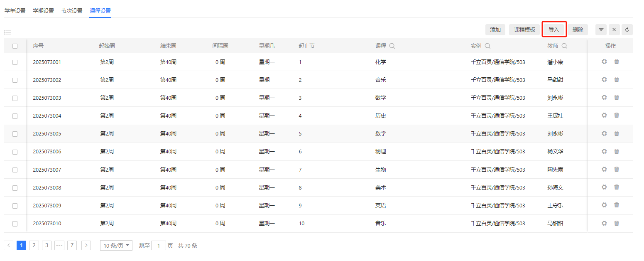Click the 课程模板 button
The width and height of the screenshot is (644, 261).
(524, 30)
